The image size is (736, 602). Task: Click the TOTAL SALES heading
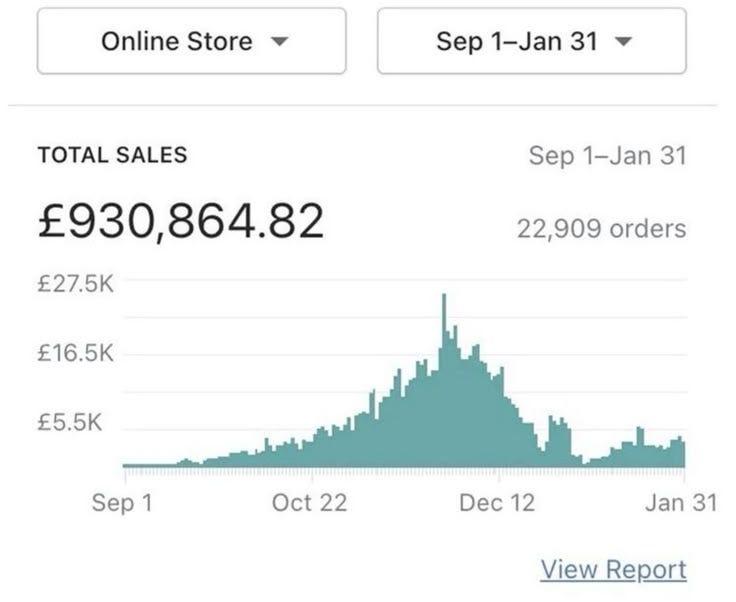click(x=112, y=155)
